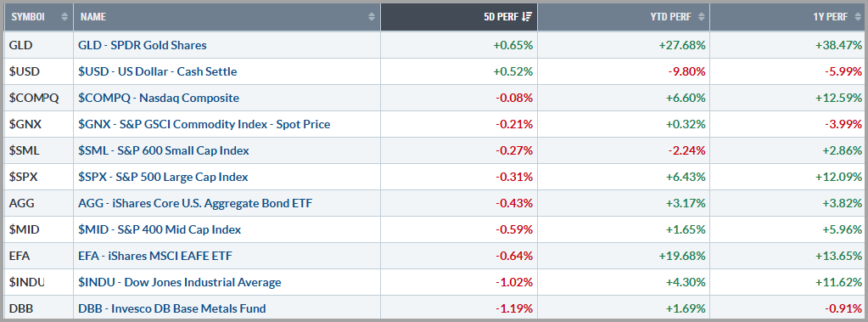Sort table by NAME column header
Image resolution: width=868 pixels, height=322 pixels.
point(227,17)
